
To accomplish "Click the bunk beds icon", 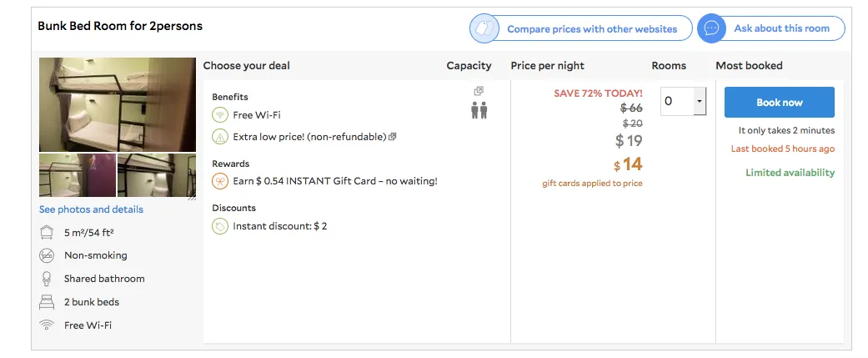I will [x=47, y=302].
